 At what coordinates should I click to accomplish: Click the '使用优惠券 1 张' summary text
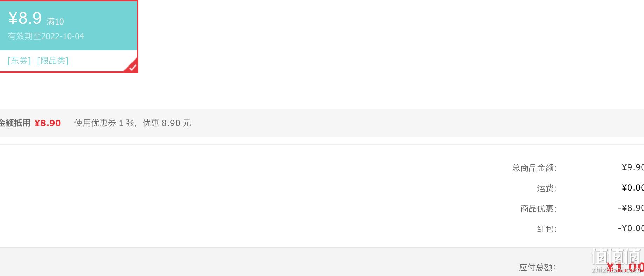pos(104,123)
